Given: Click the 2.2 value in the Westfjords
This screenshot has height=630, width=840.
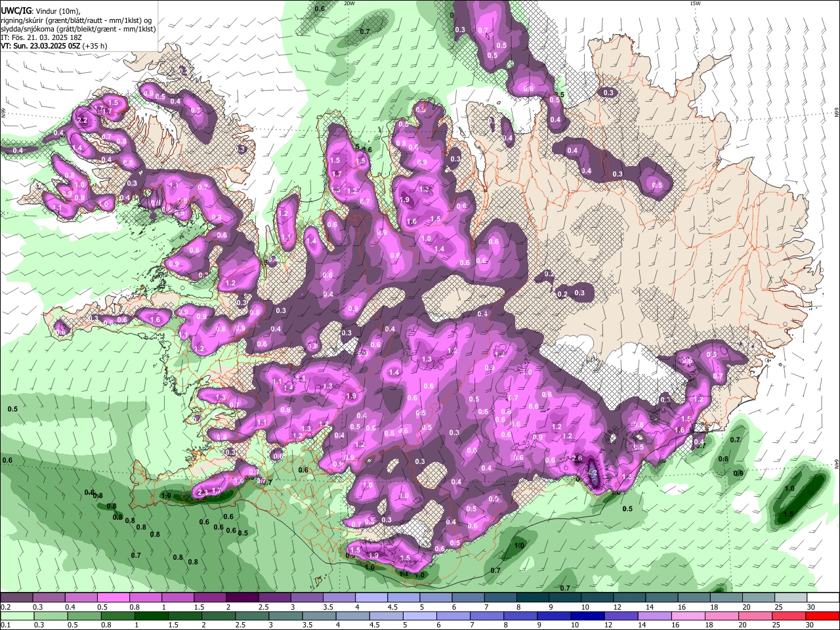Looking at the screenshot, I should 83,121.
